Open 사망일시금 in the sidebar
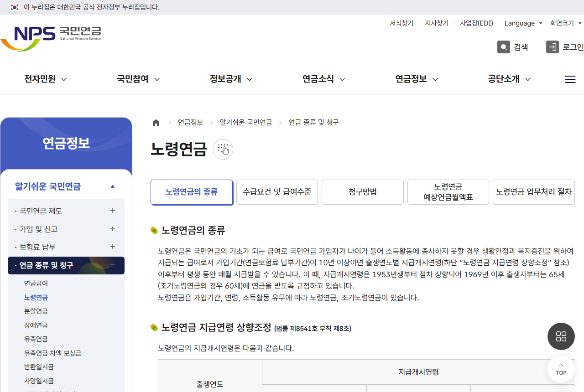 click(x=39, y=381)
